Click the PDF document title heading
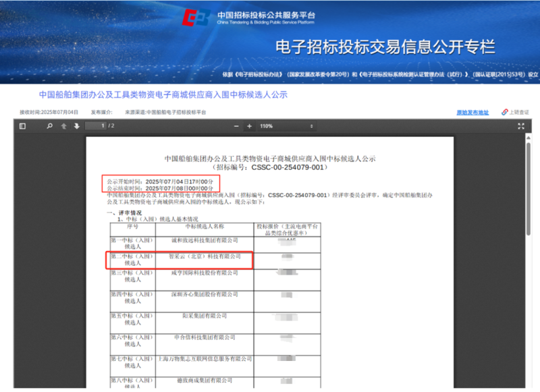540x392 pixels. (x=270, y=159)
